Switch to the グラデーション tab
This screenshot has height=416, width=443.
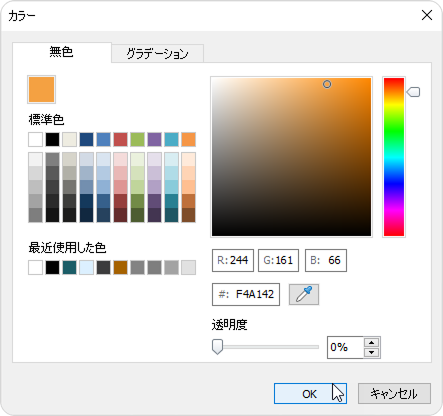(157, 53)
